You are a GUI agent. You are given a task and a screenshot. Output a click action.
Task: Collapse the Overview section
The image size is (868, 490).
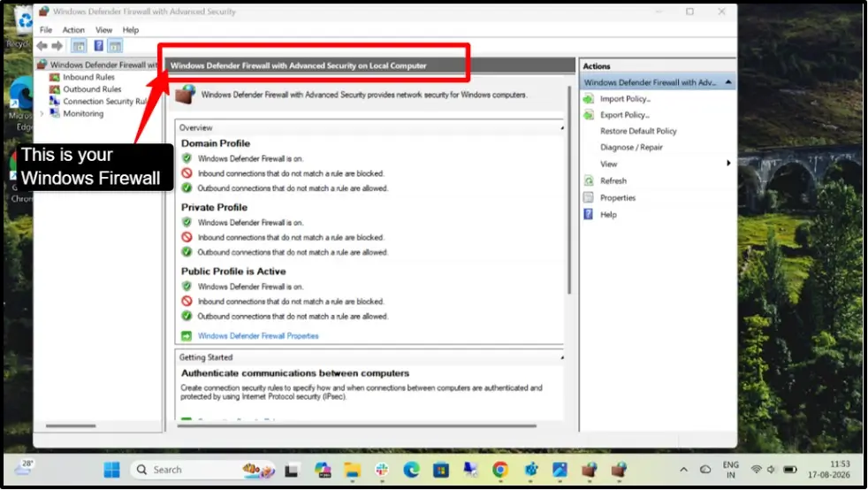562,128
